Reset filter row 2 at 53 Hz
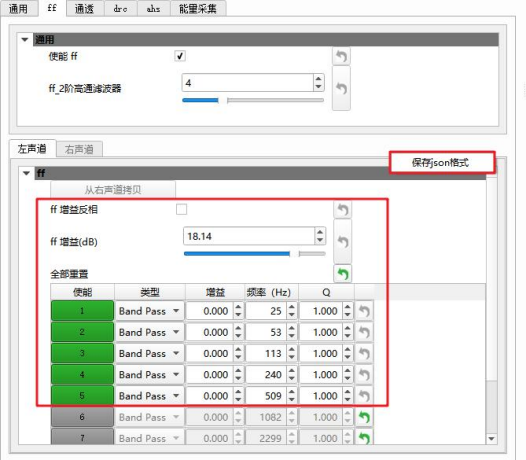The width and height of the screenshot is (526, 460). [x=364, y=332]
